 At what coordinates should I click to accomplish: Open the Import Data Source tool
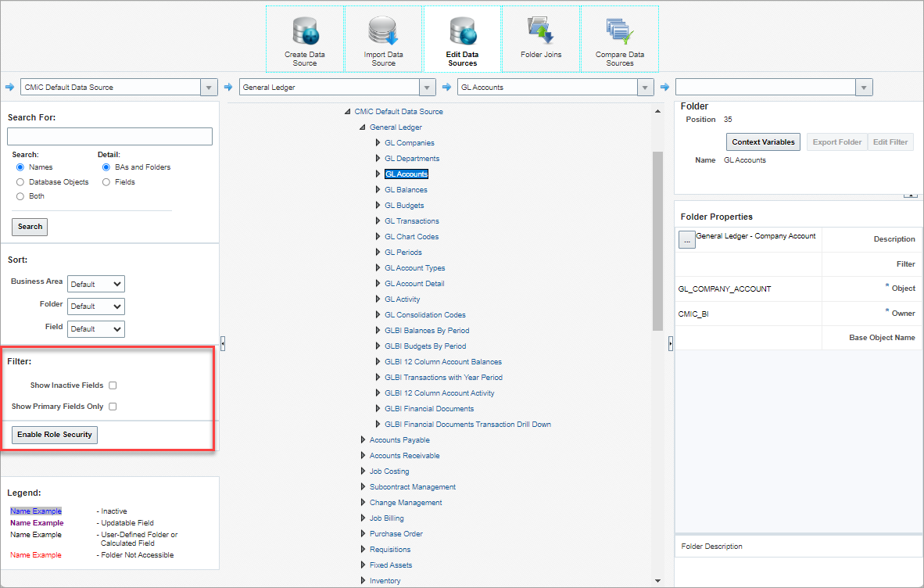click(384, 39)
